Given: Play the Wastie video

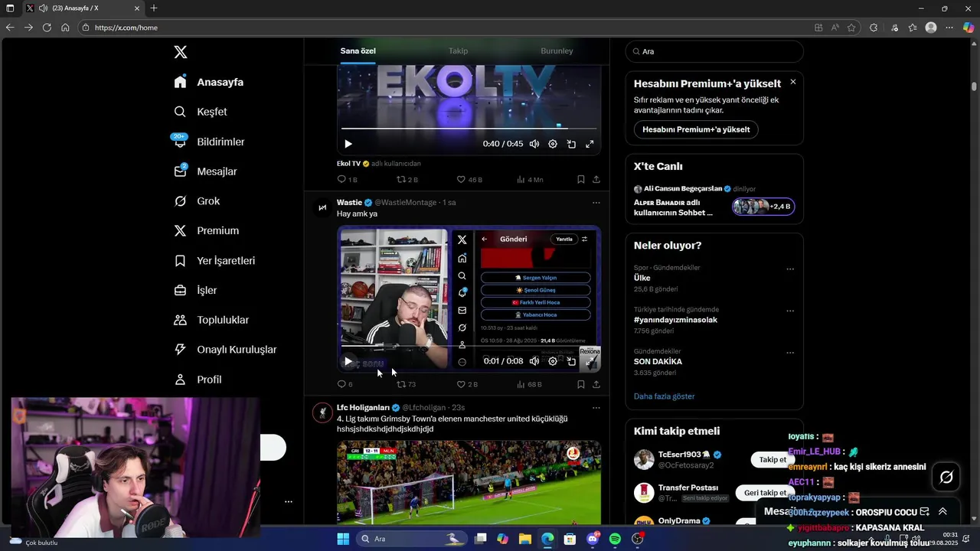Looking at the screenshot, I should coord(348,361).
